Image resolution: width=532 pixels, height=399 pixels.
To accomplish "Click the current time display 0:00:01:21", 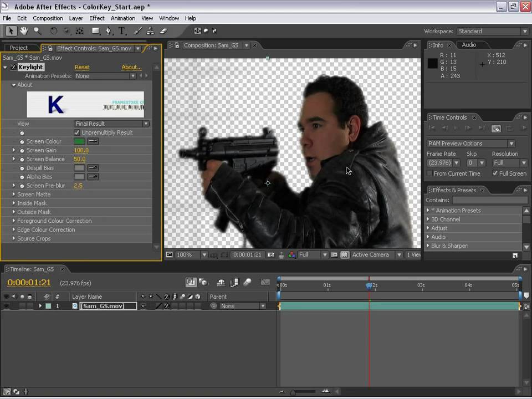I will coord(29,283).
